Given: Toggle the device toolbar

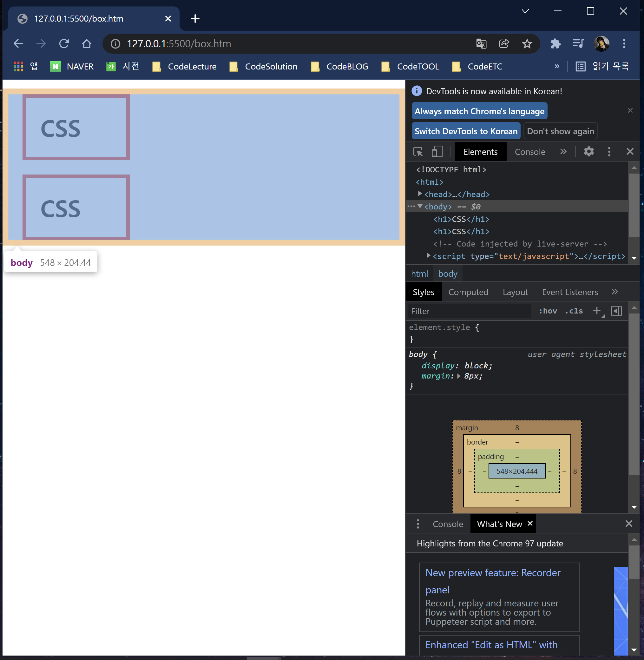Looking at the screenshot, I should click(x=437, y=152).
